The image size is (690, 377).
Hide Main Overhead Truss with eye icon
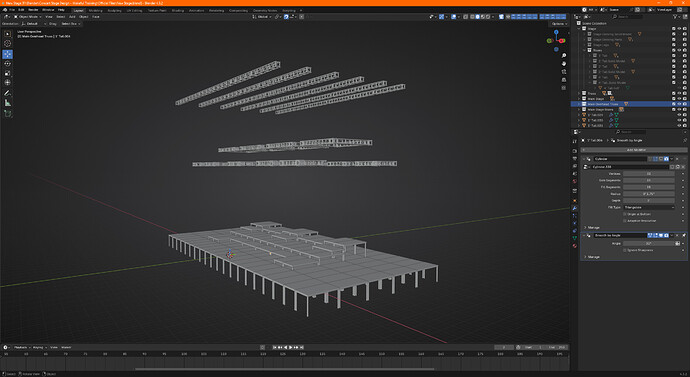point(679,104)
